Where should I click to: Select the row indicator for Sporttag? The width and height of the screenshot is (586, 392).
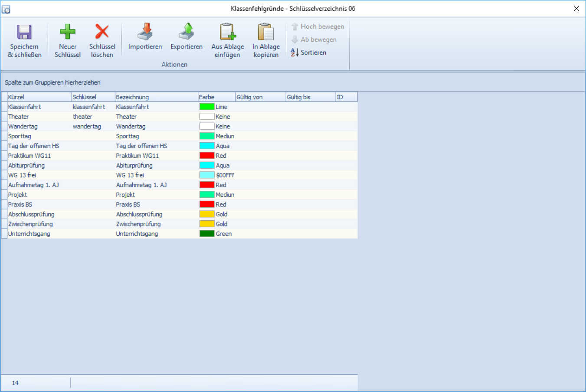point(4,136)
